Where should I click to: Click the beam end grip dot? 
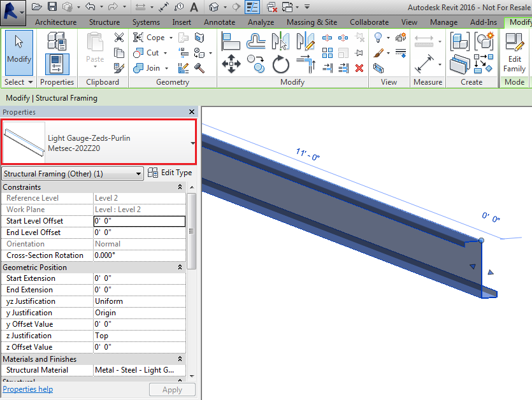coord(481,241)
